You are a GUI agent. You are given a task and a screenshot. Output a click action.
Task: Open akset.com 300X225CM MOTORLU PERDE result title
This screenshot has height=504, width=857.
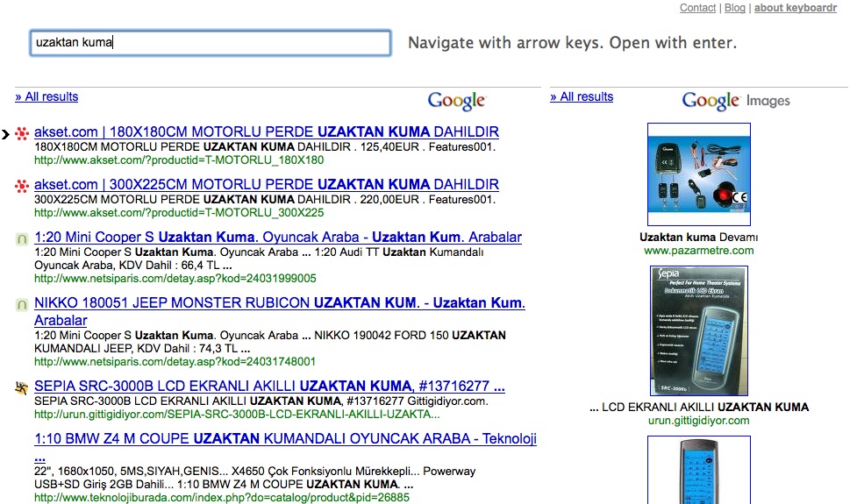(x=267, y=185)
